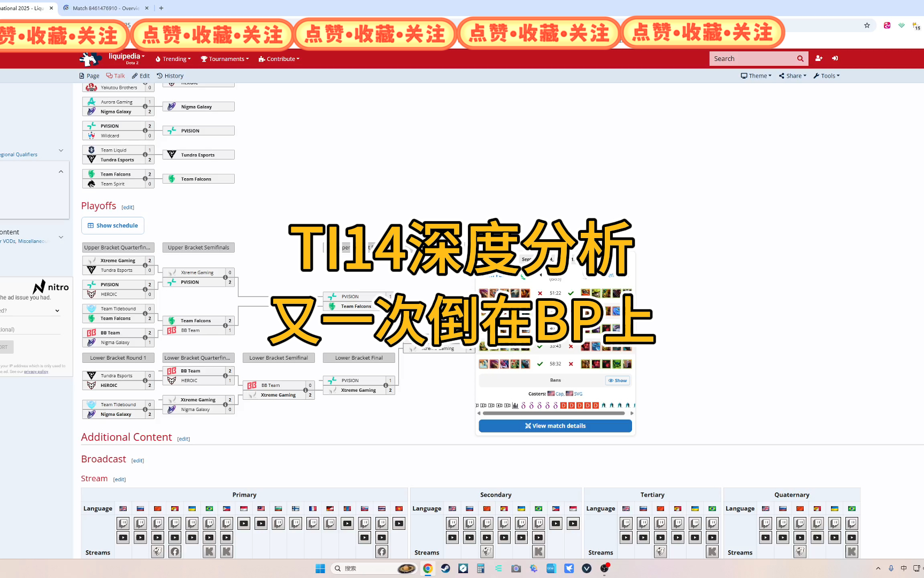Image resolution: width=924 pixels, height=578 pixels.
Task: Click edit link next to Broadcast
Action: click(138, 461)
